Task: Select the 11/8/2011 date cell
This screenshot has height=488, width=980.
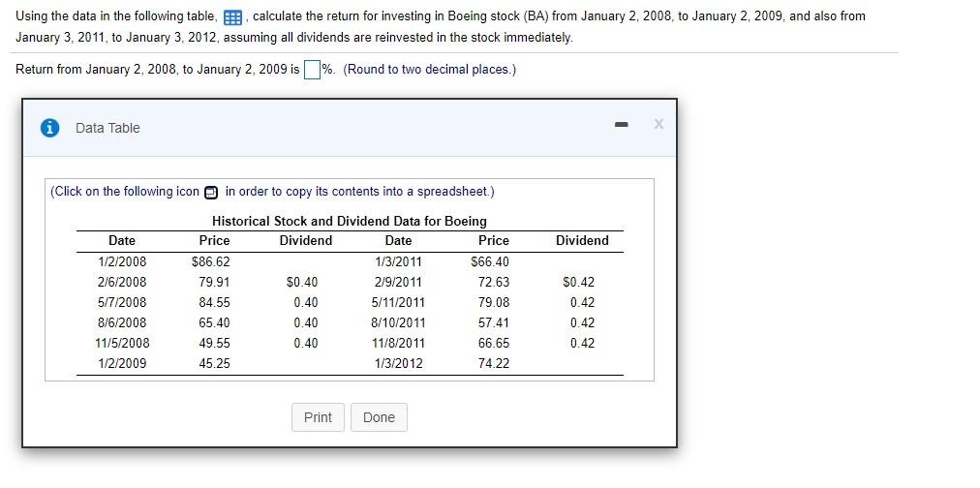Action: coord(398,343)
